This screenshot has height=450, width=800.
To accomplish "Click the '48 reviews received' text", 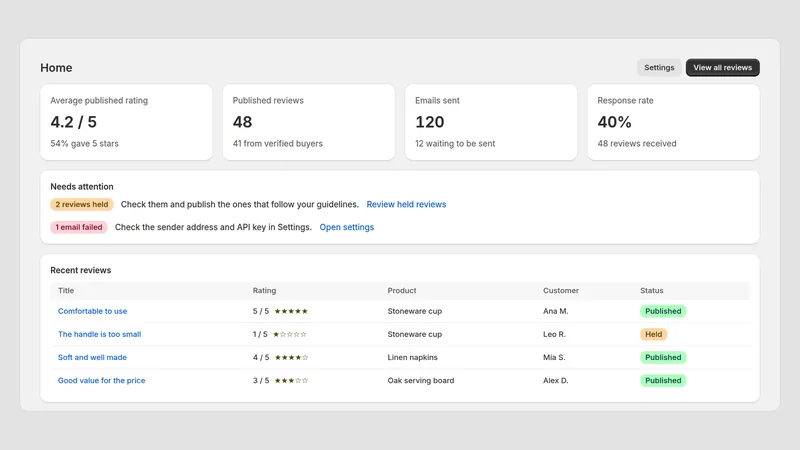I will [637, 143].
